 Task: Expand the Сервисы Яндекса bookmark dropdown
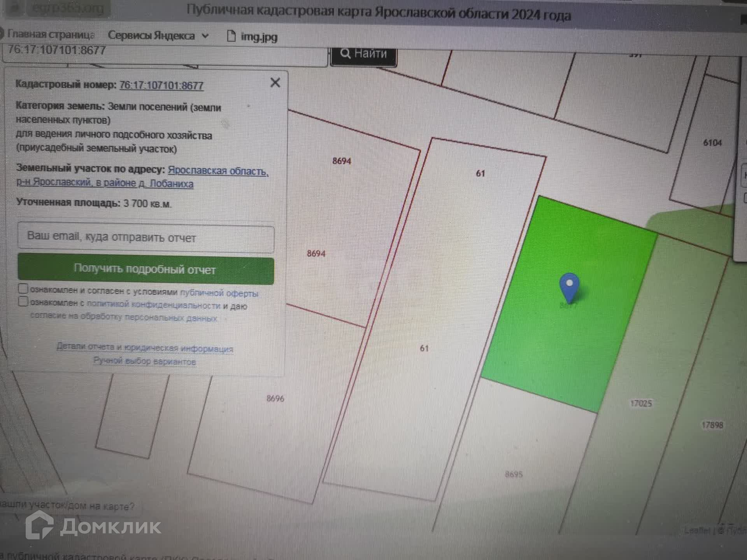click(205, 36)
